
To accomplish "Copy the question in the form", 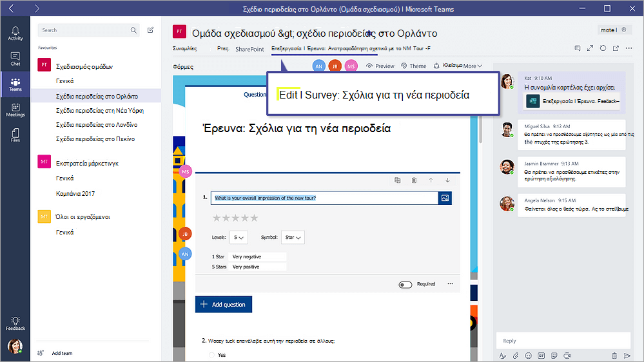I will (x=398, y=180).
